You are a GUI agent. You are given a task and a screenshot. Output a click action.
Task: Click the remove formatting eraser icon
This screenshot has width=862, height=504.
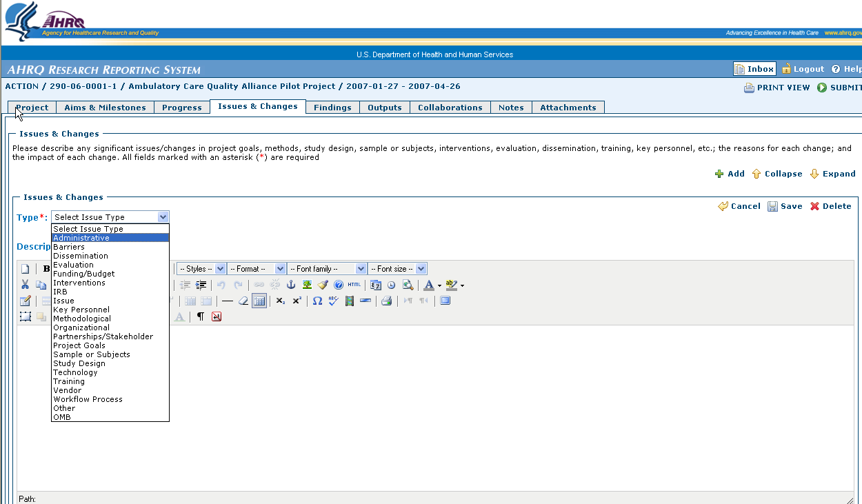click(x=243, y=301)
